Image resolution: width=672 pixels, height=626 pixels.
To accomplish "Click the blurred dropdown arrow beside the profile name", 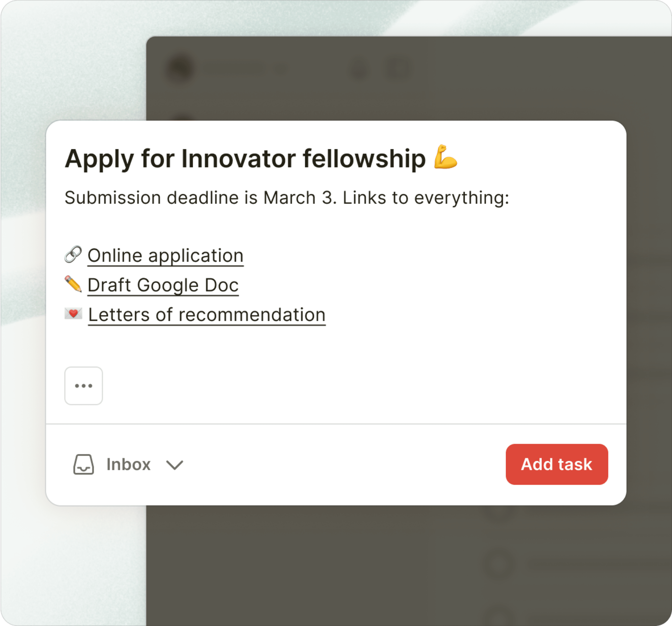I will 280,69.
